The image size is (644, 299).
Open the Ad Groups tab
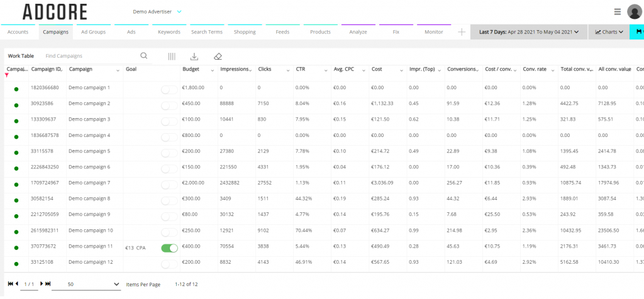coord(93,32)
